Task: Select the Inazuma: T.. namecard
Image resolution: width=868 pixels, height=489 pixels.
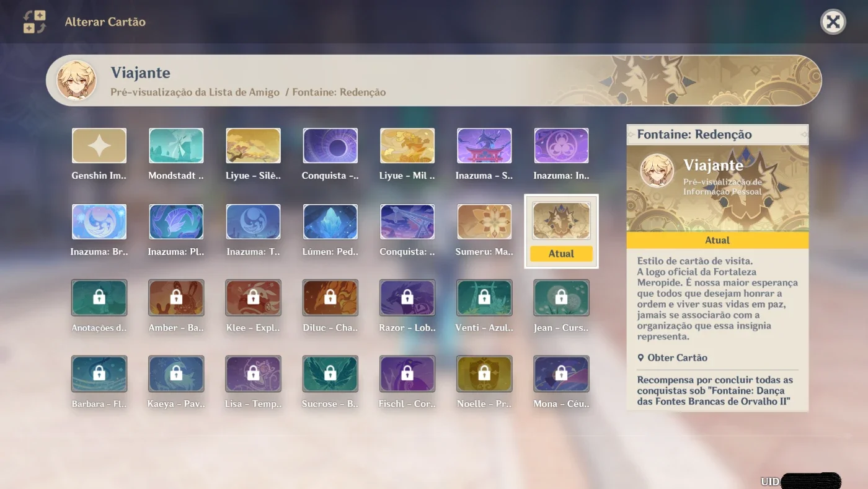Action: tap(253, 222)
